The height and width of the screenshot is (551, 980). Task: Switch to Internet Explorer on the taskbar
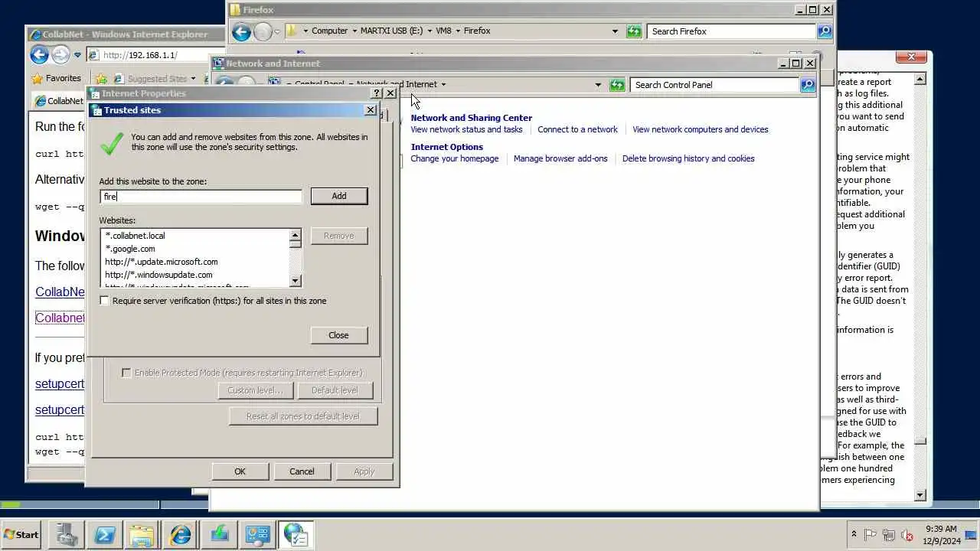click(181, 534)
